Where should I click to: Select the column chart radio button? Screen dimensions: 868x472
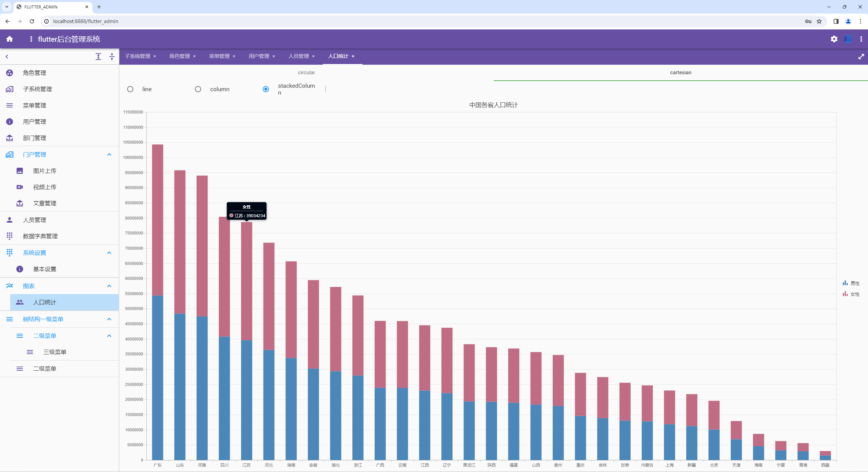coord(198,89)
